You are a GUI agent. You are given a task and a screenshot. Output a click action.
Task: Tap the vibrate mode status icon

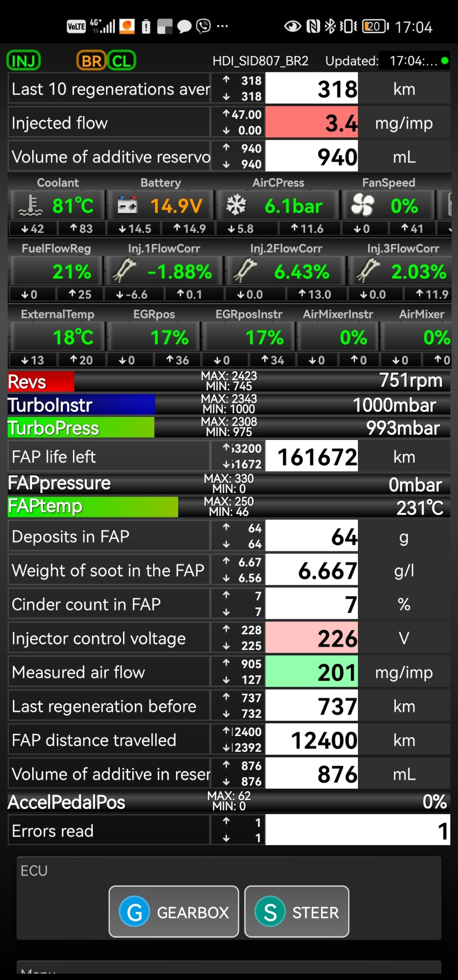coord(349,27)
